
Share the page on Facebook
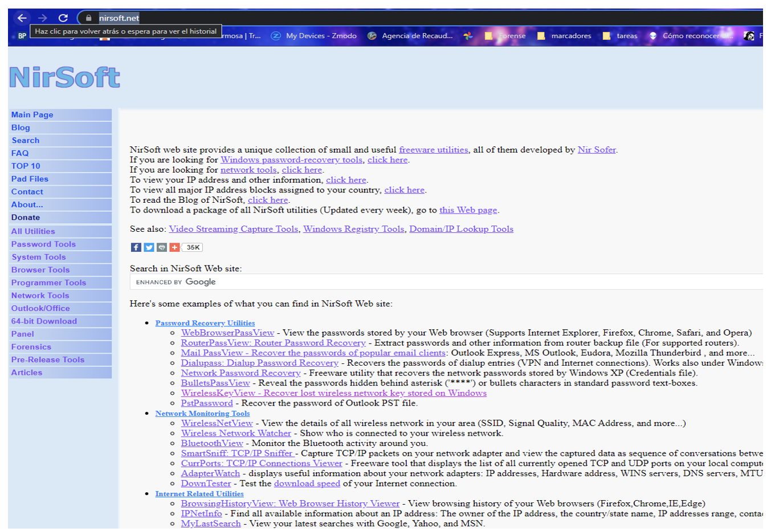coord(136,247)
